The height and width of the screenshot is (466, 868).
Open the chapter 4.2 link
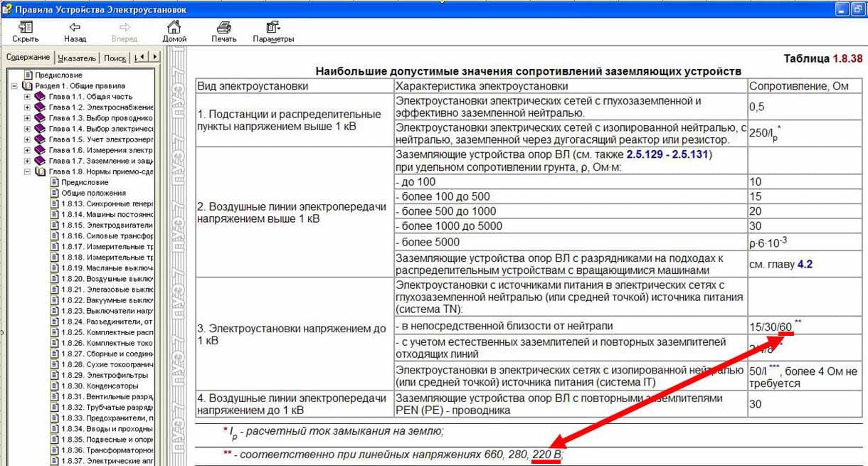click(804, 264)
